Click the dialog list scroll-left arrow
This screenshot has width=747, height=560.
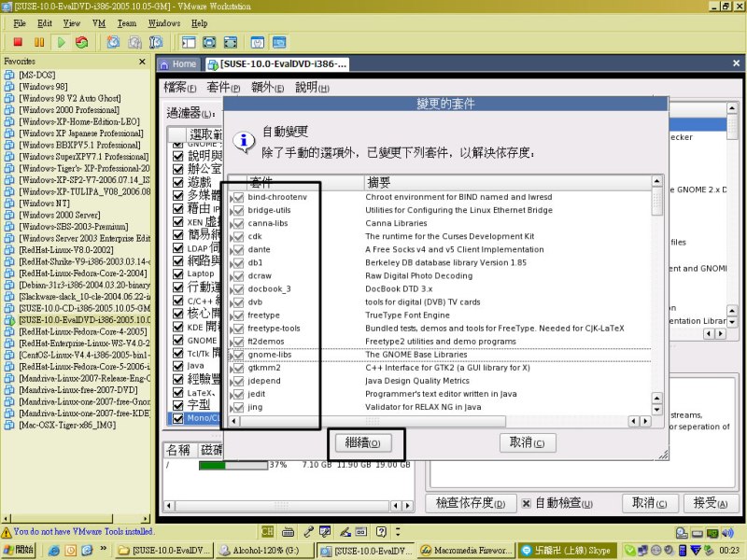pos(234,421)
